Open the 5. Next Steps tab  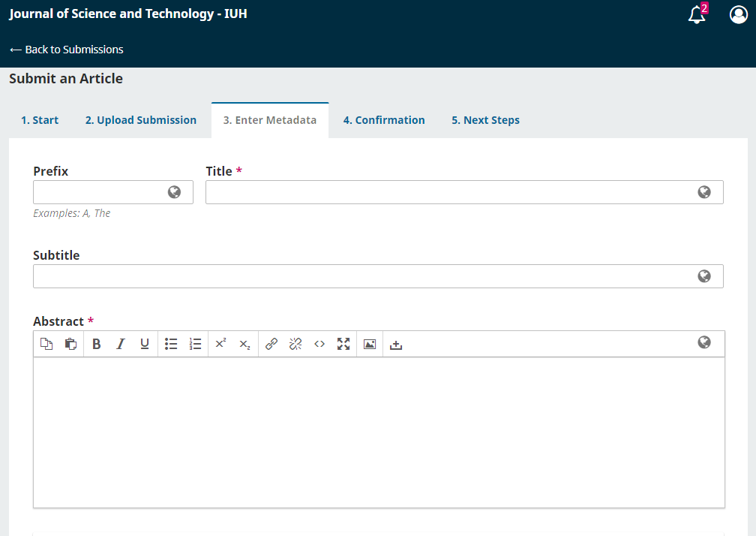click(x=485, y=120)
